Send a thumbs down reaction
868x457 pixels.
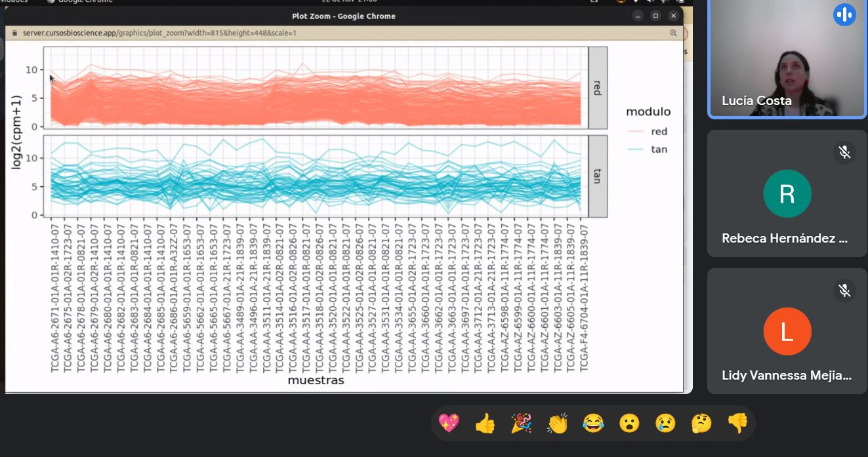(737, 424)
